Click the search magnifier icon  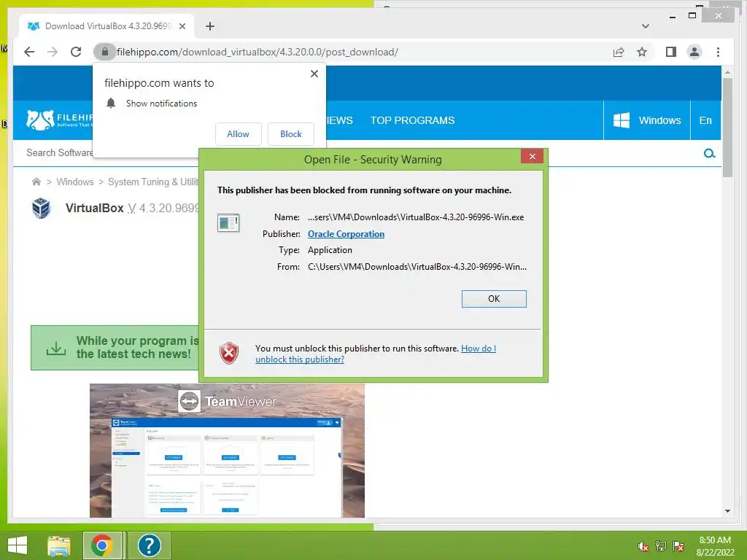coord(709,153)
